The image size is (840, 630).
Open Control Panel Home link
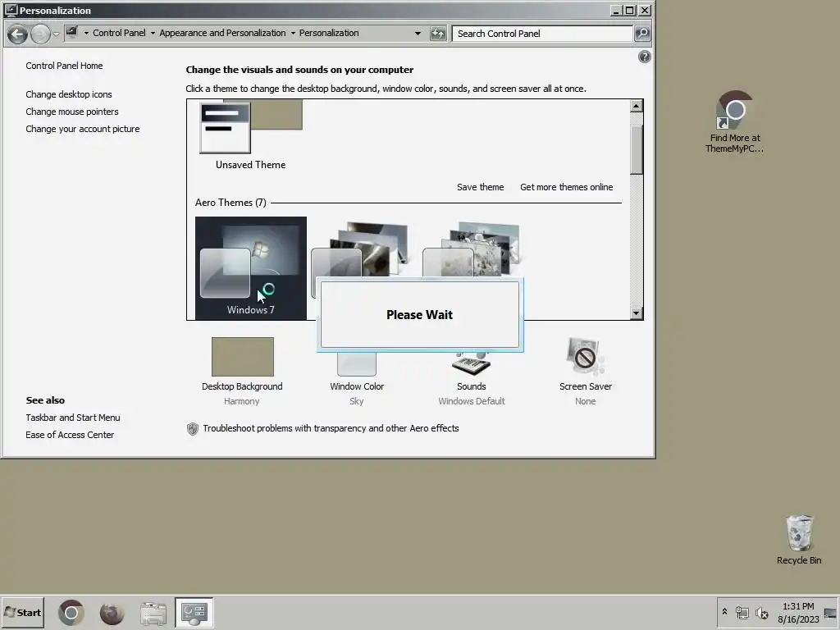point(64,66)
